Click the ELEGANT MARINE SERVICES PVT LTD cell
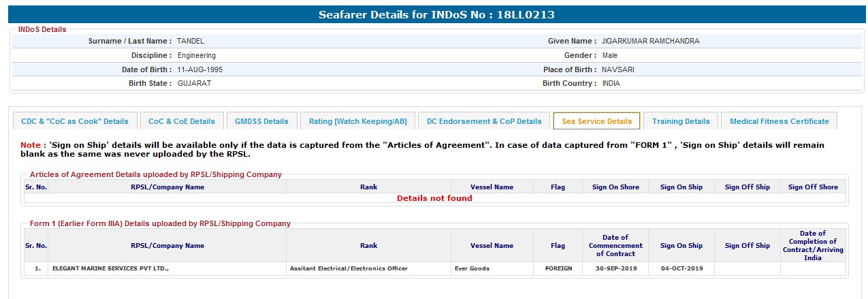 pos(110,268)
